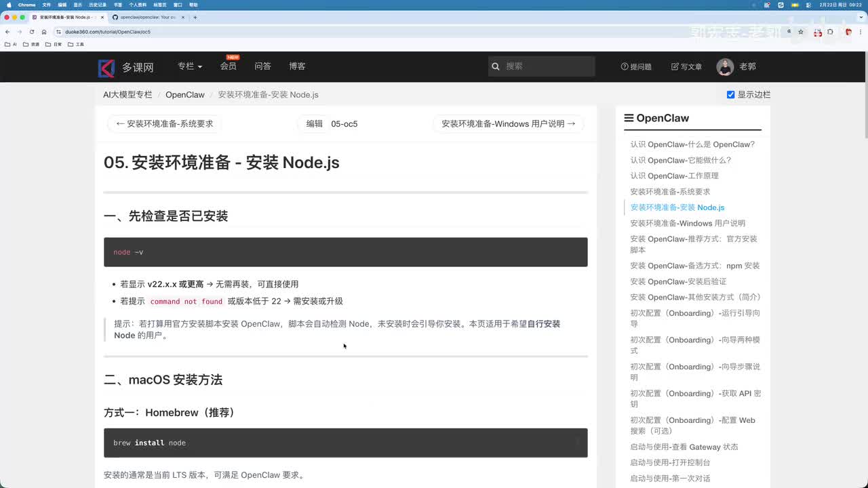The width and height of the screenshot is (868, 488).
Task: Select the 安装环境准备-安装 Node.js browser tab
Action: (67, 17)
